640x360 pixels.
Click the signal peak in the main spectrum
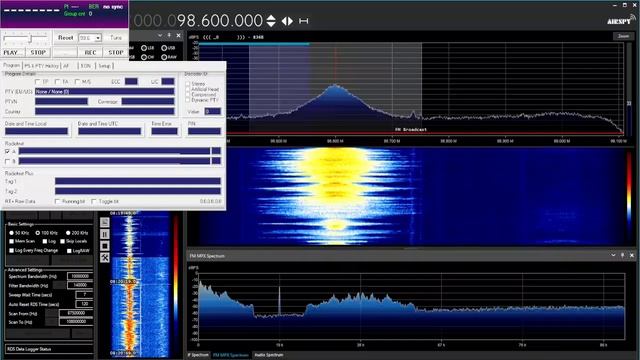[x=335, y=86]
